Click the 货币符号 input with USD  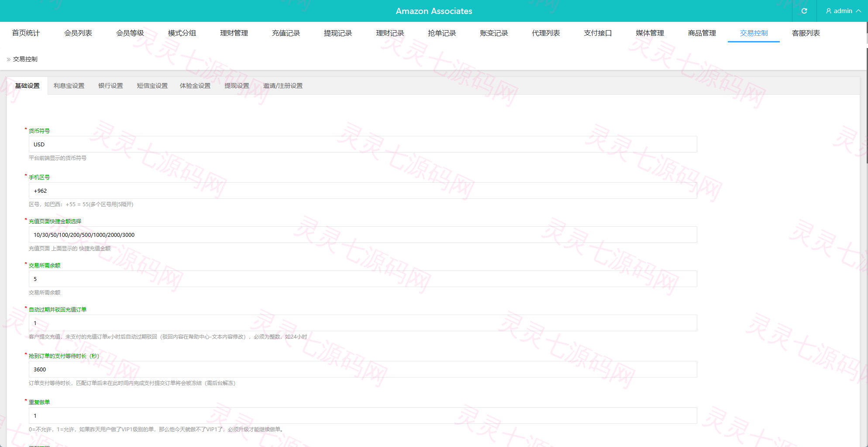[x=363, y=144]
